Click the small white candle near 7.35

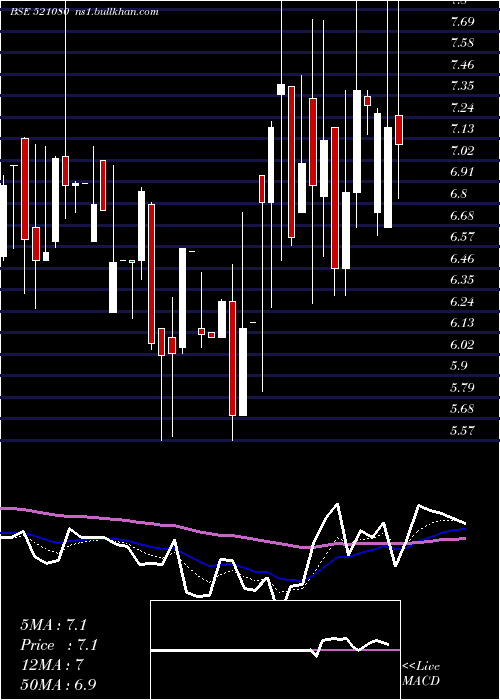coord(281,89)
